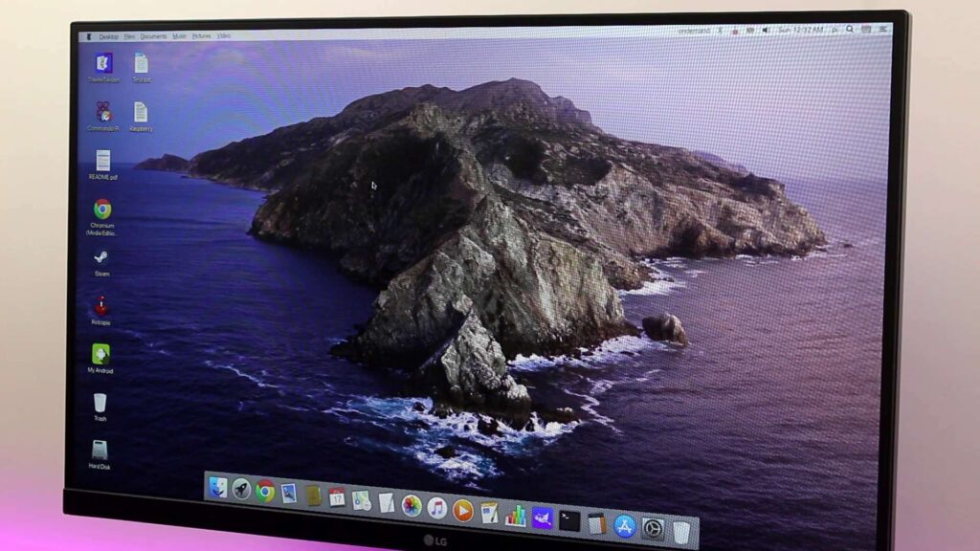Open the Trash bin in the dock
The image size is (980, 551).
click(x=681, y=532)
